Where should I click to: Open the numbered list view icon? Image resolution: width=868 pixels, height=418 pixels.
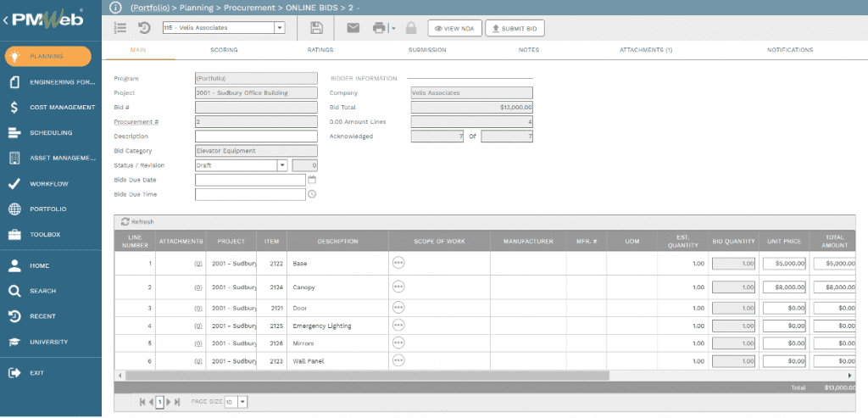[x=120, y=28]
